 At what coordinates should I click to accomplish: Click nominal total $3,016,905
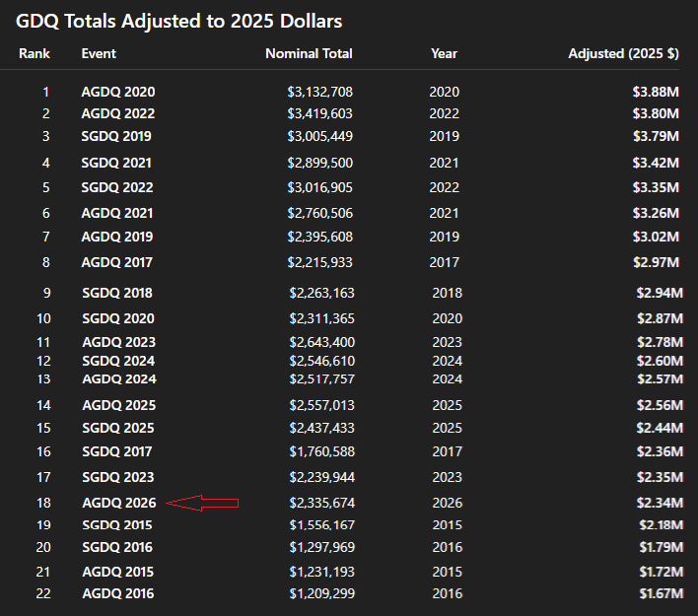tap(320, 187)
